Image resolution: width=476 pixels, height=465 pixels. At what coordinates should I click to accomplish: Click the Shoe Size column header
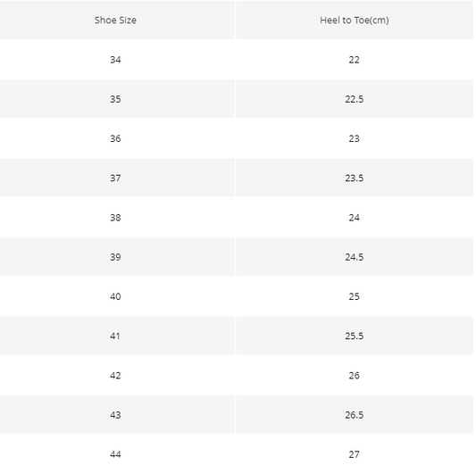(x=115, y=20)
